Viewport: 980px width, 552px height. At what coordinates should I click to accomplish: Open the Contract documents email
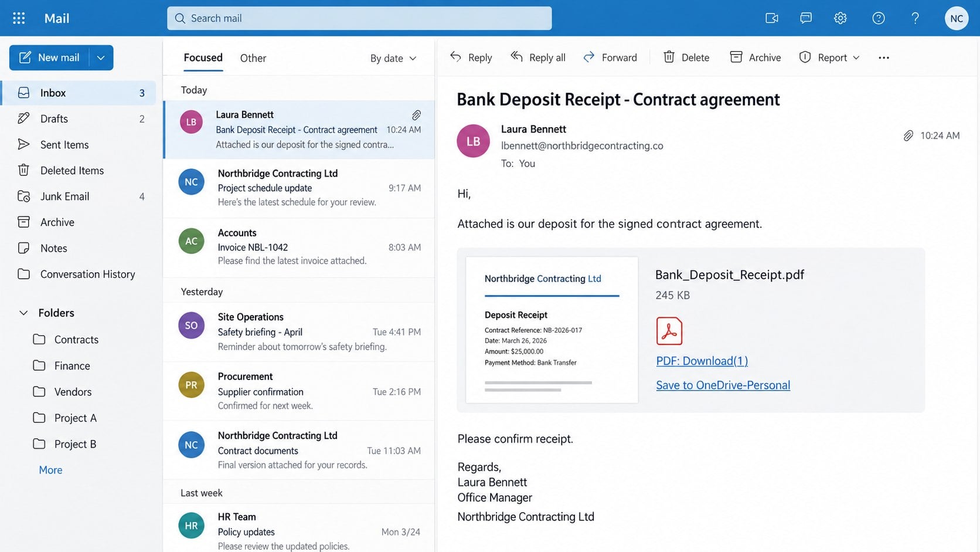[299, 451]
